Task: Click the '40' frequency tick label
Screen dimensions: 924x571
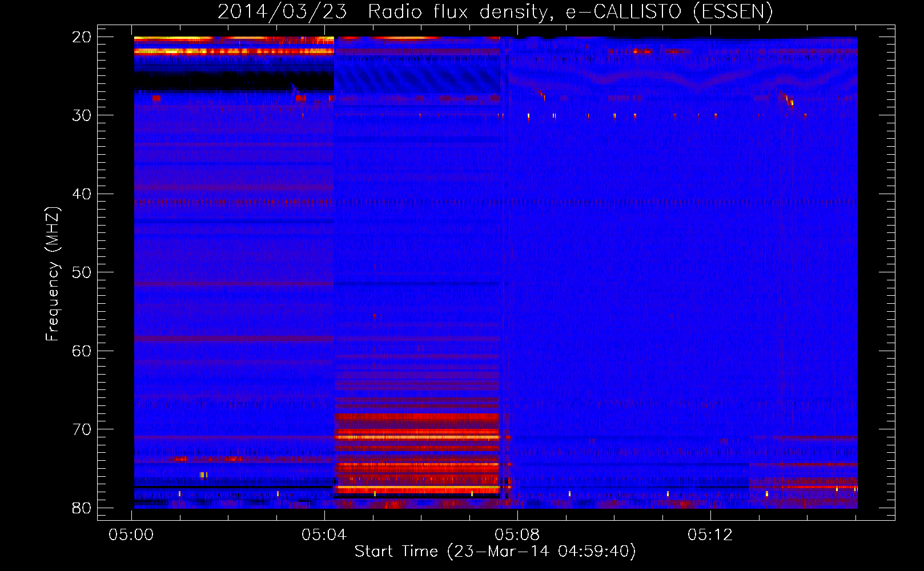Action: pyautogui.click(x=82, y=194)
